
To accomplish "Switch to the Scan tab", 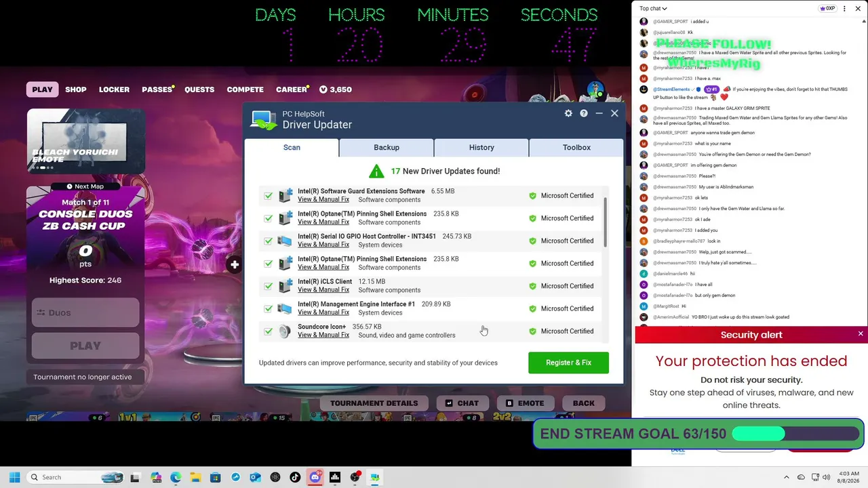I will 292,147.
